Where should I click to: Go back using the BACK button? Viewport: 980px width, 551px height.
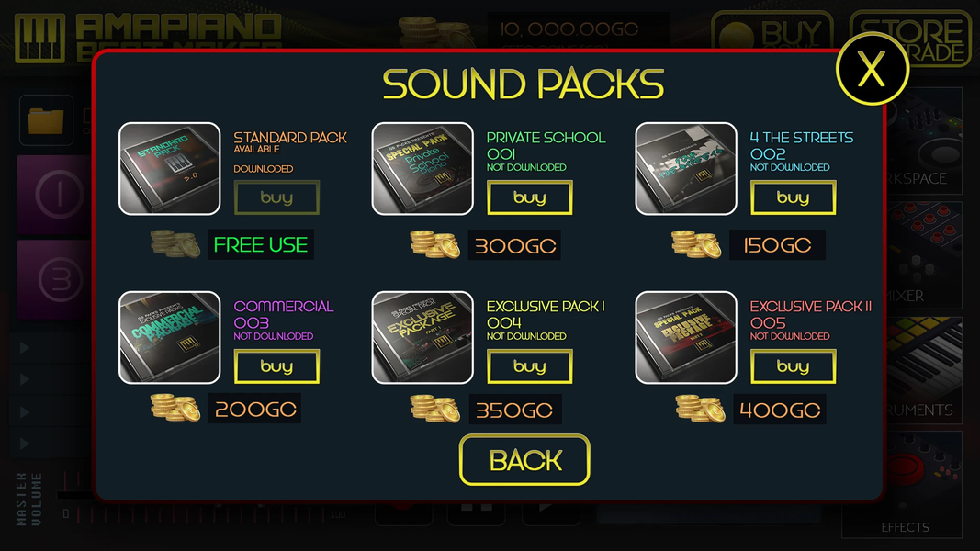pos(524,460)
